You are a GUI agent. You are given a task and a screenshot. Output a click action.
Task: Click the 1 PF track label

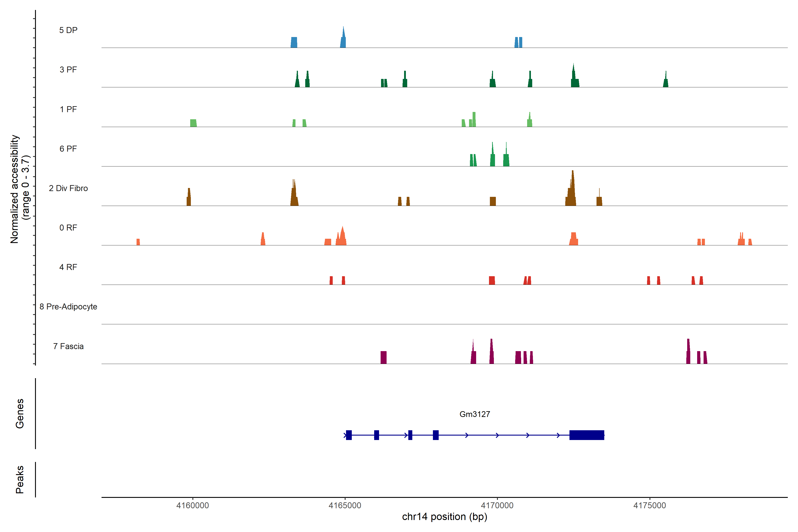[68, 109]
